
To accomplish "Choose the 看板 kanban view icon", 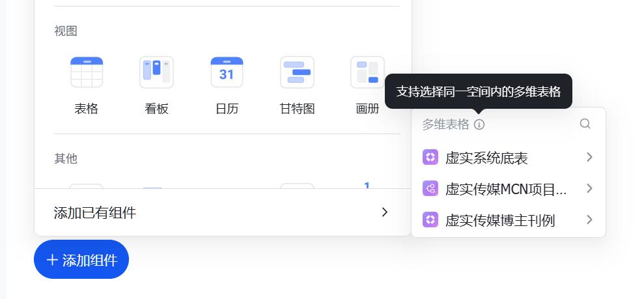I will (156, 72).
